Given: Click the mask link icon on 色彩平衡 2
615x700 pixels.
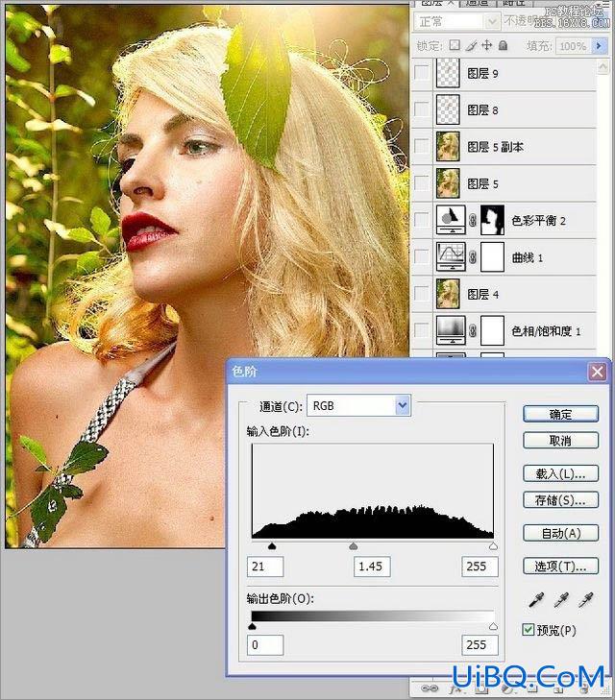Looking at the screenshot, I should [473, 220].
